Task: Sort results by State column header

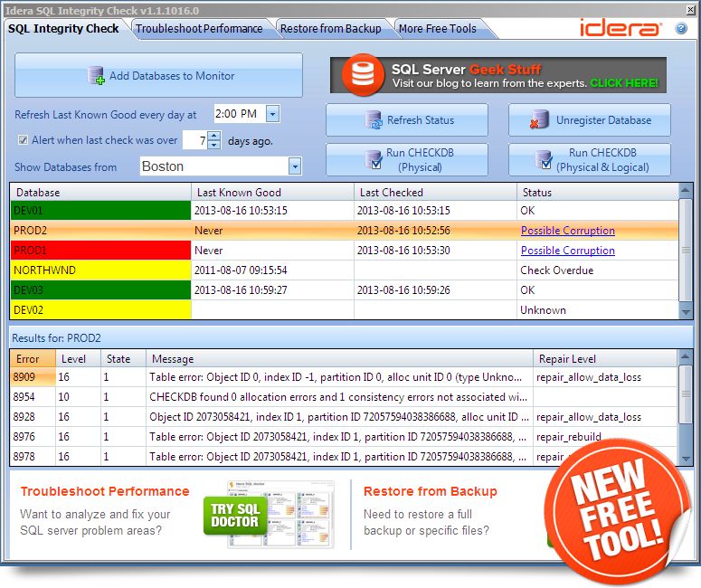Action: [x=123, y=358]
